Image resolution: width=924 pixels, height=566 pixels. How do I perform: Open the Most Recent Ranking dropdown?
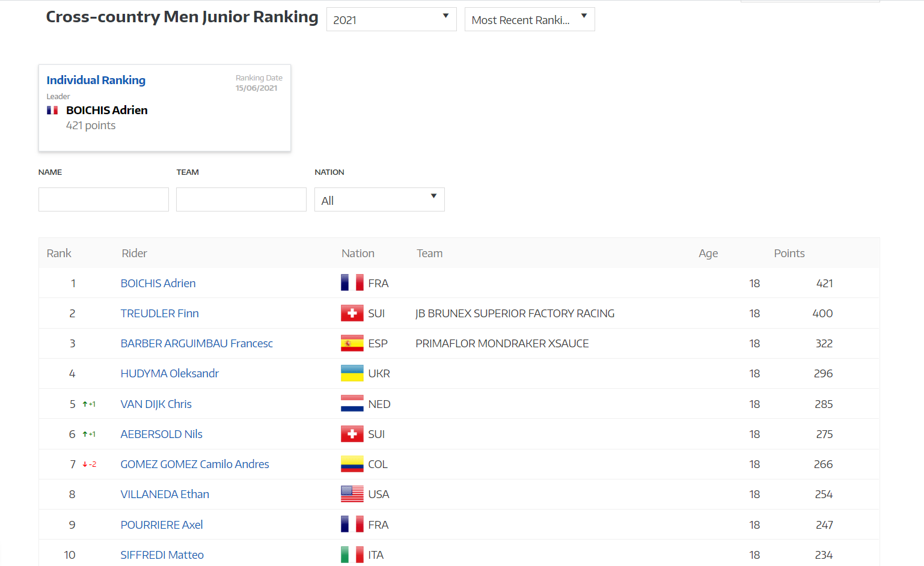pos(529,19)
